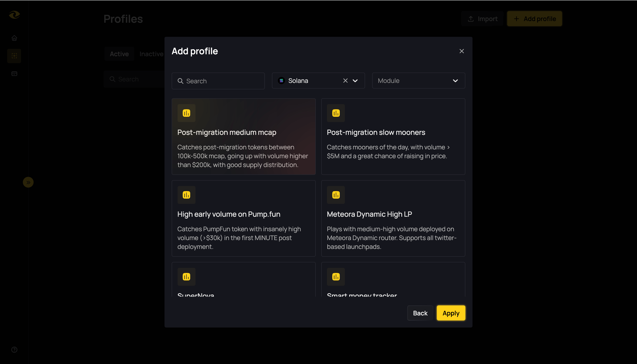This screenshot has height=364, width=637.
Task: Open the chain selector dropdown next to Solana
Action: click(x=355, y=81)
